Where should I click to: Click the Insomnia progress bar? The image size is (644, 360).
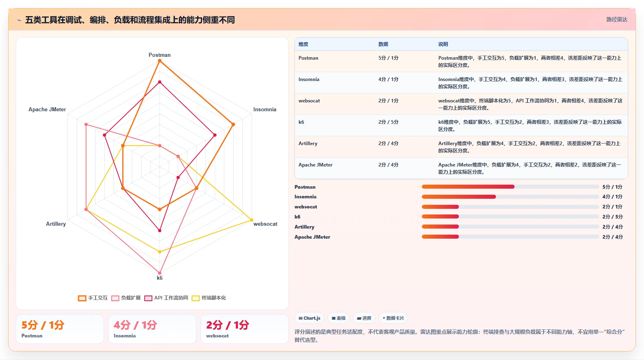click(x=510, y=197)
